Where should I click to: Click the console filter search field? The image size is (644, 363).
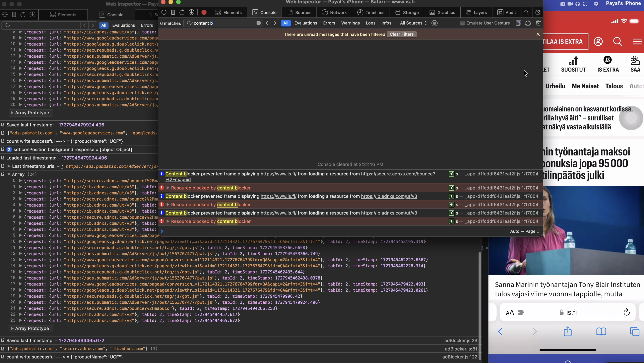222,23
